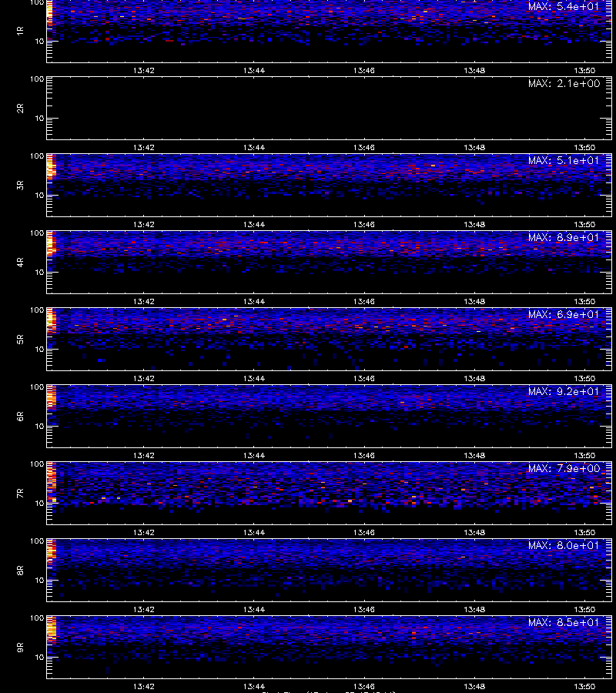616x693 pixels.
Task: Click inside the 5R spectrogram plot
Action: click(x=329, y=339)
